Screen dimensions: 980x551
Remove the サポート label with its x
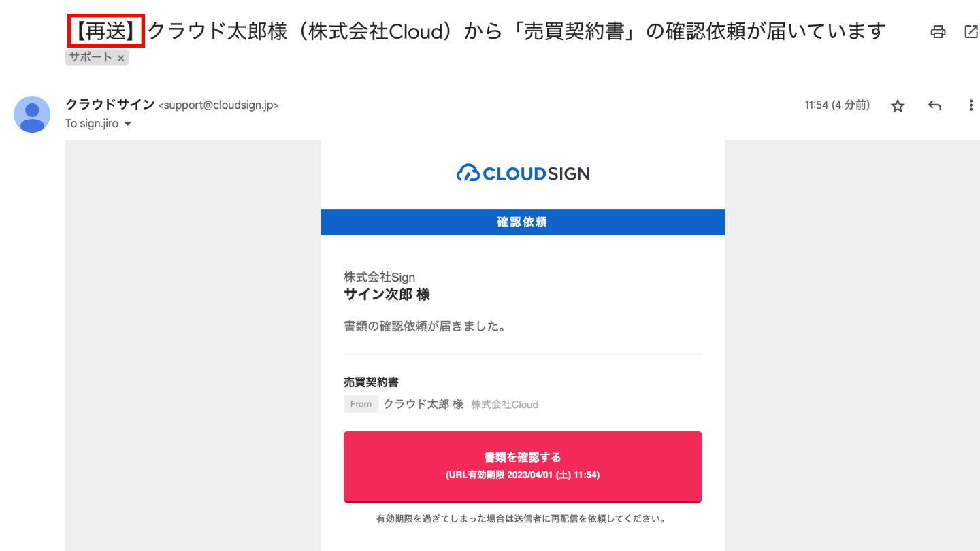121,59
